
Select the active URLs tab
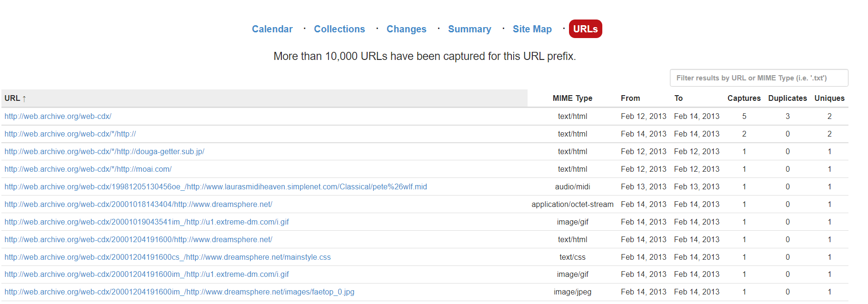point(585,29)
